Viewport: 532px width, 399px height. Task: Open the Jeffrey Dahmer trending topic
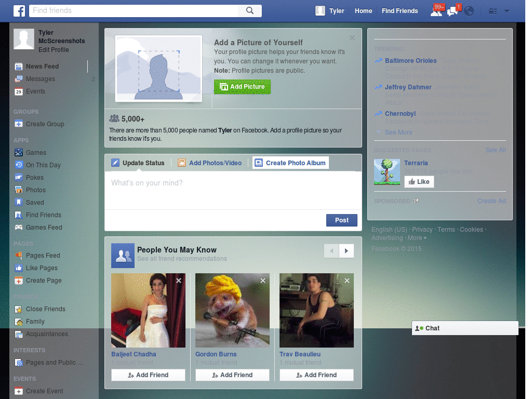(408, 87)
